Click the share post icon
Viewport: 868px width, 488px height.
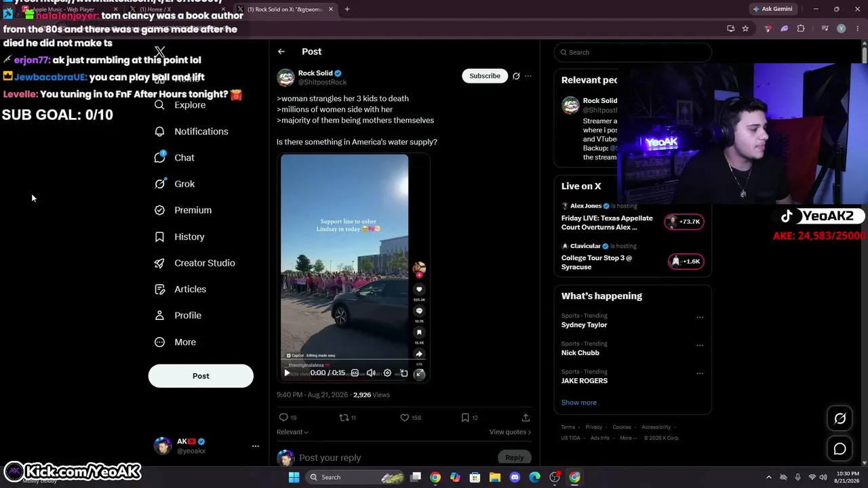click(526, 418)
